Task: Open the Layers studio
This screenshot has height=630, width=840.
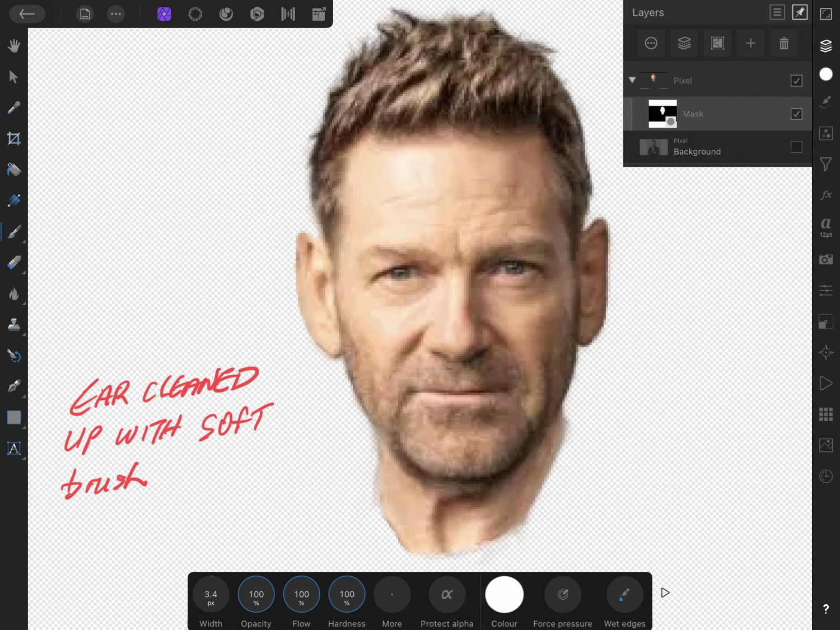Action: pyautogui.click(x=826, y=46)
